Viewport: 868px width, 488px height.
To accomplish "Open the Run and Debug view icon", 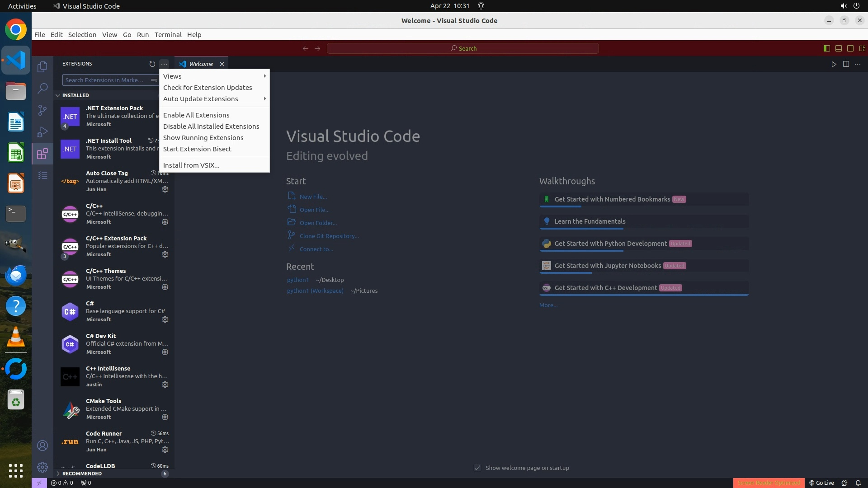I will 42,132.
